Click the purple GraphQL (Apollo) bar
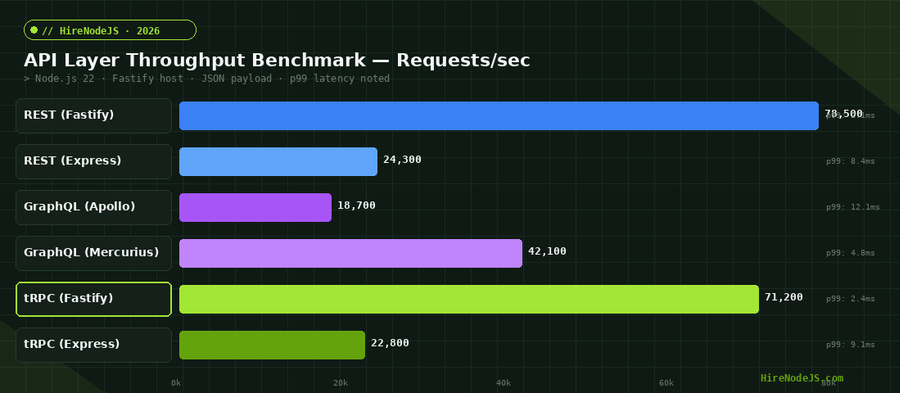Screen dimensions: 900x393 [x=255, y=207]
